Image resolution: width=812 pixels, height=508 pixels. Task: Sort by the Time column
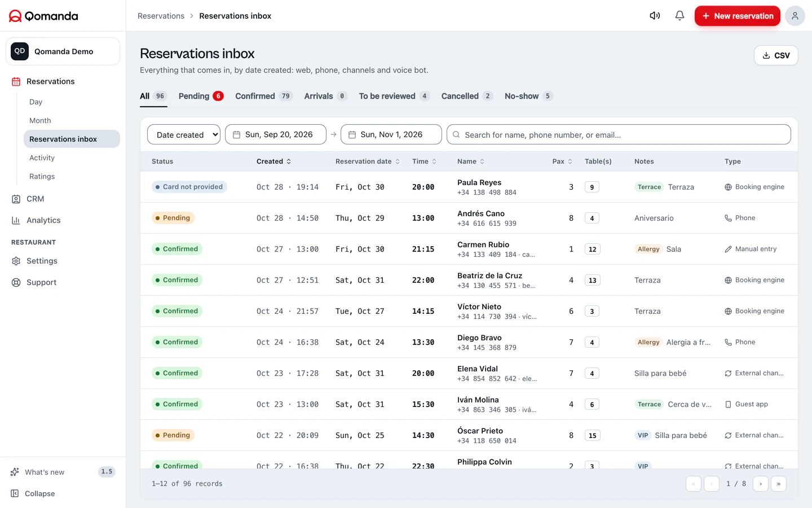point(425,161)
